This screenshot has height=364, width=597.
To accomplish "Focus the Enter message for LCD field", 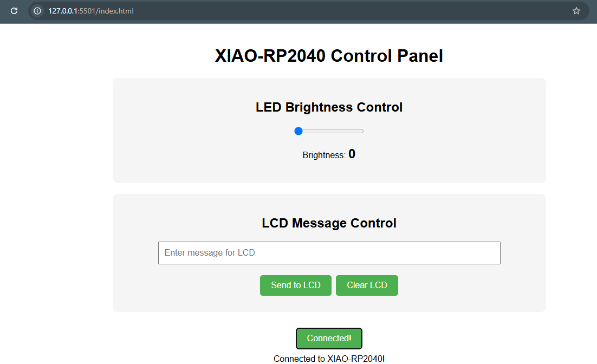I will 329,253.
